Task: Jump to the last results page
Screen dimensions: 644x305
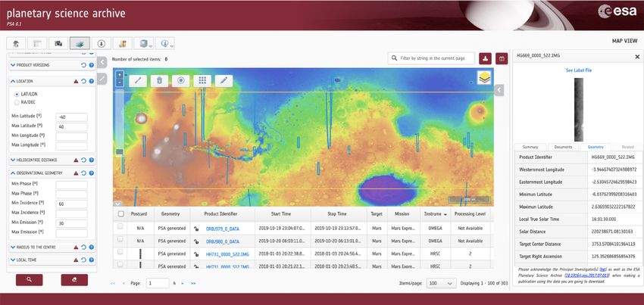Action: pos(193,283)
